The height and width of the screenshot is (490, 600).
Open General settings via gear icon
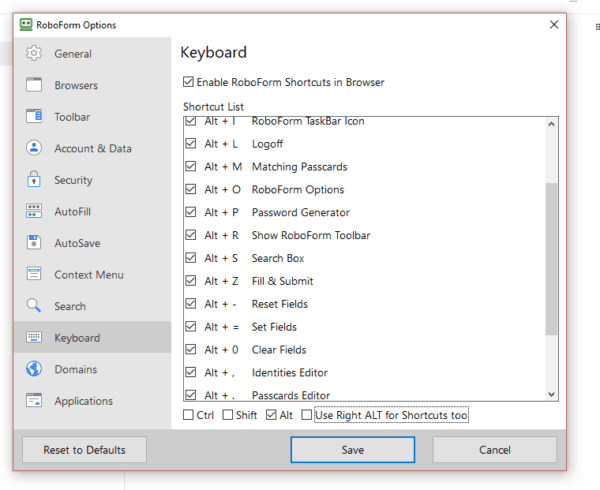[34, 53]
